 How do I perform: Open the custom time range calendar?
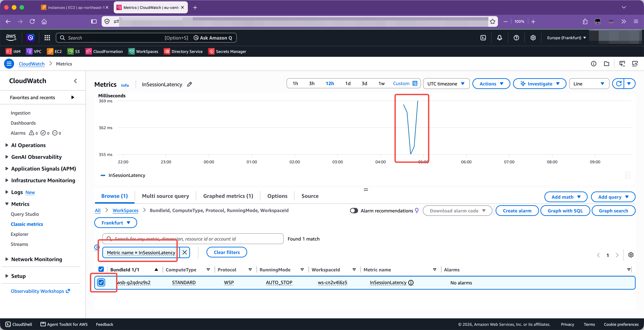405,83
